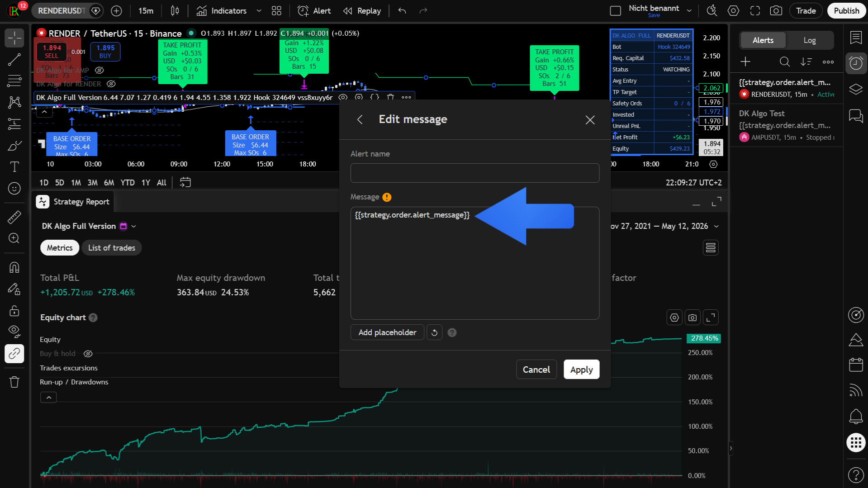
Task: Open the RENDERUSDT symbol search
Action: pyautogui.click(x=62, y=11)
